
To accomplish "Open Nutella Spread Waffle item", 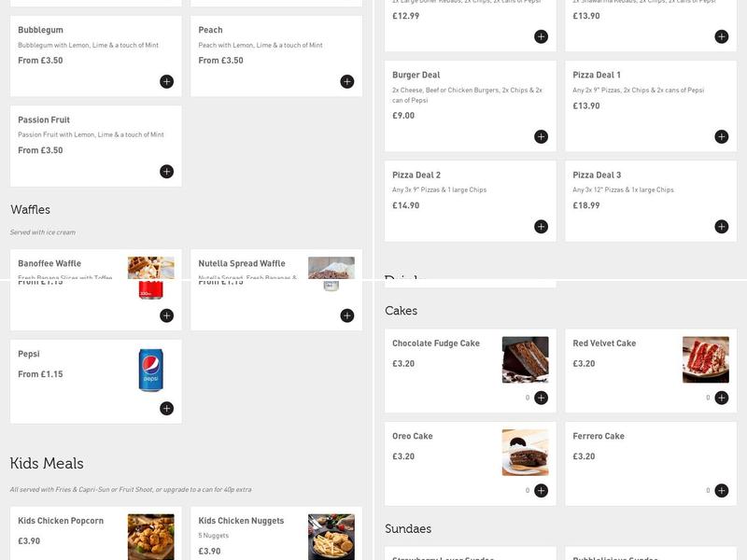I will [242, 263].
